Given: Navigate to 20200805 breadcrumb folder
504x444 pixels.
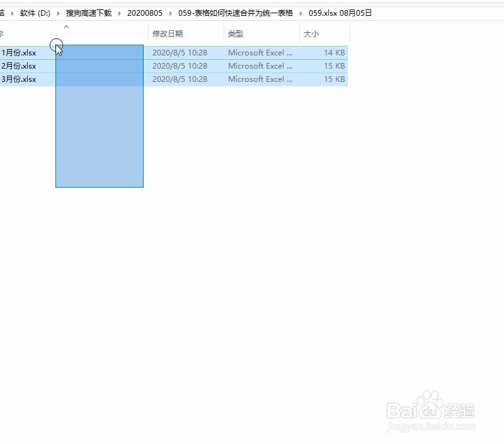Looking at the screenshot, I should (145, 13).
